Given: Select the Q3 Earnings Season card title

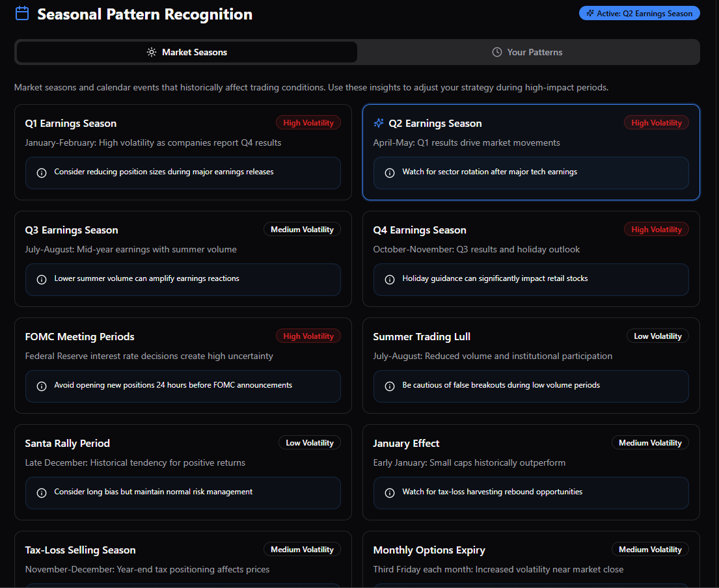Looking at the screenshot, I should point(72,230).
